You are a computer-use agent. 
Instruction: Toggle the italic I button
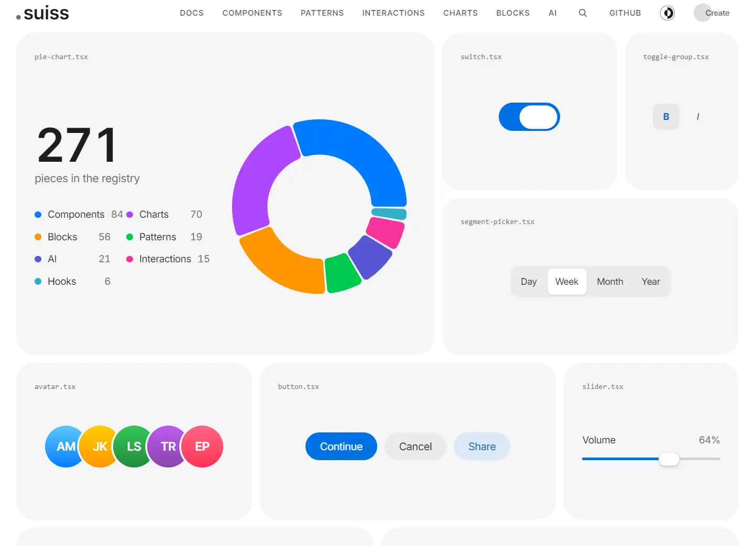click(698, 117)
